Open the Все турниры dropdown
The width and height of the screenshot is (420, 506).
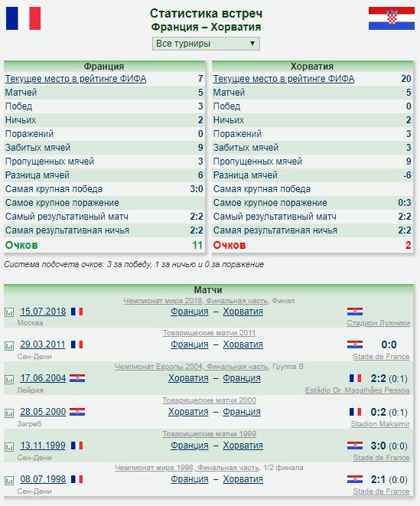(206, 44)
